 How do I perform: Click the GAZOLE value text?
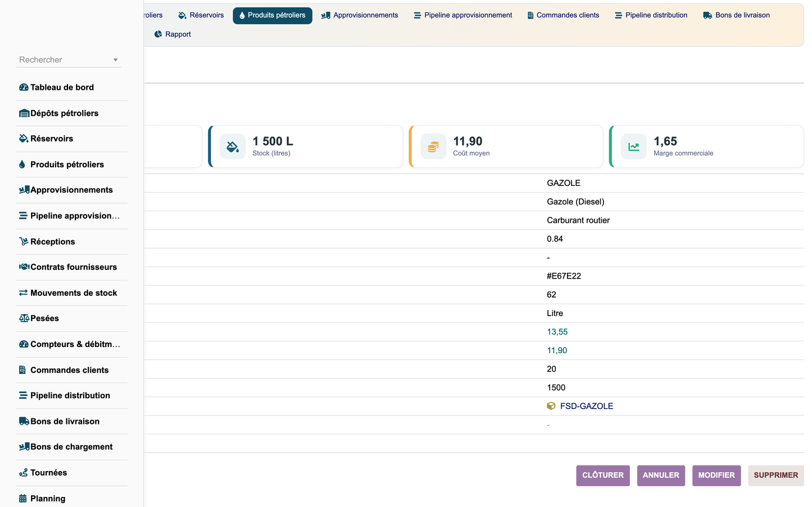pyautogui.click(x=564, y=183)
